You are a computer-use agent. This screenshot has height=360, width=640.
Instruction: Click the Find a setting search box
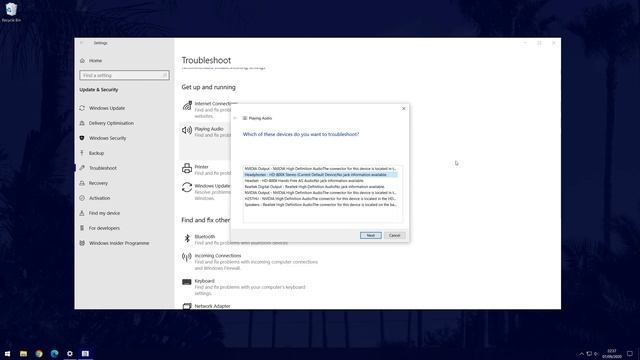pyautogui.click(x=124, y=75)
